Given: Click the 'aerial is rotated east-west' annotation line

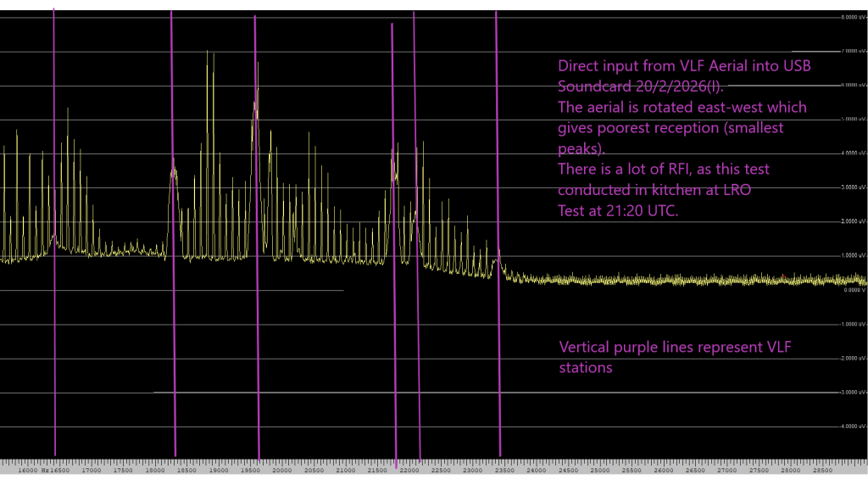Looking at the screenshot, I should (682, 107).
